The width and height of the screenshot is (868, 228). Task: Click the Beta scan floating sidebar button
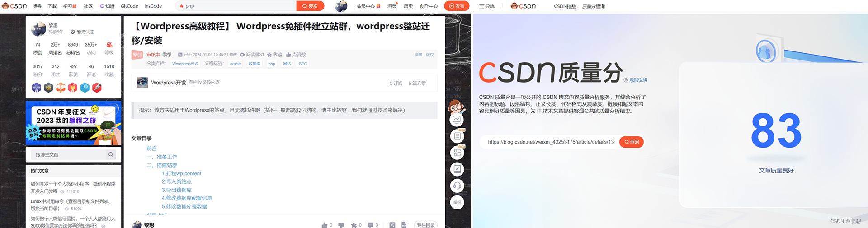[457, 153]
